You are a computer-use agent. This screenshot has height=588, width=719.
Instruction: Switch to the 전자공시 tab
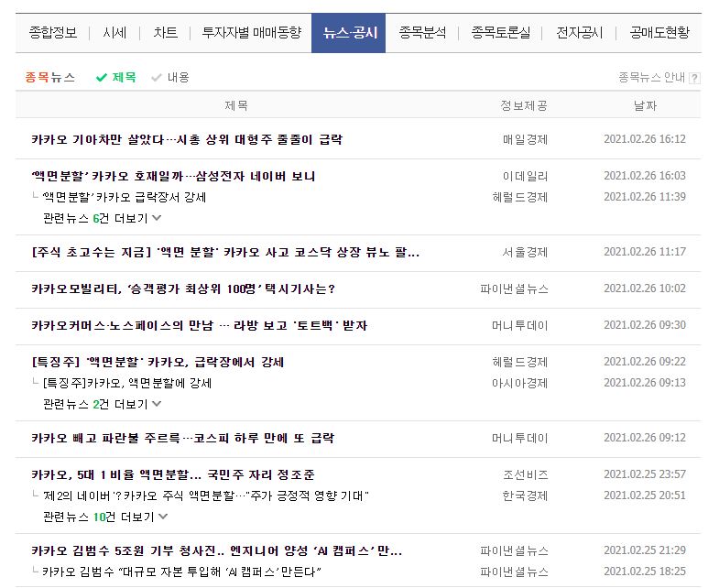pyautogui.click(x=580, y=33)
